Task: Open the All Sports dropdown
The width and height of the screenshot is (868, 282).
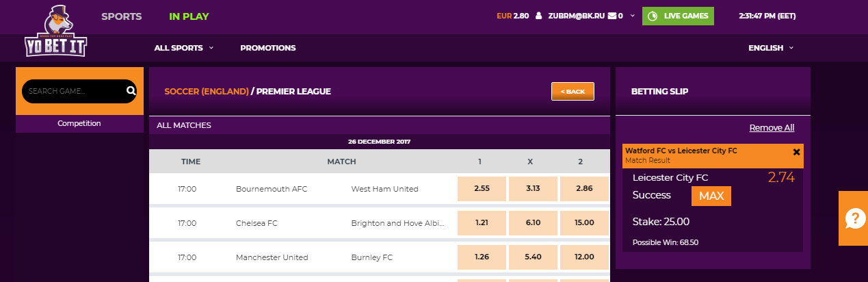Action: pos(184,48)
